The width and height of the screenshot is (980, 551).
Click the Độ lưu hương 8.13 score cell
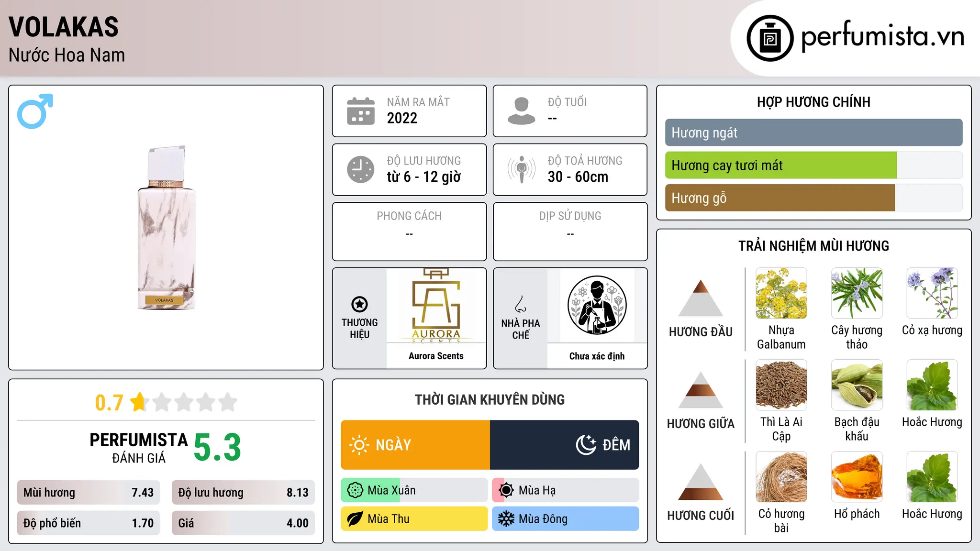pyautogui.click(x=243, y=493)
